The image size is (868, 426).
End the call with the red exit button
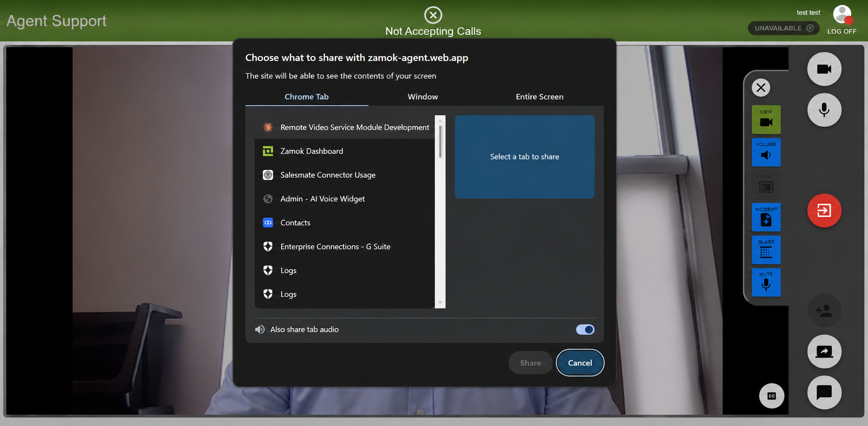824,211
